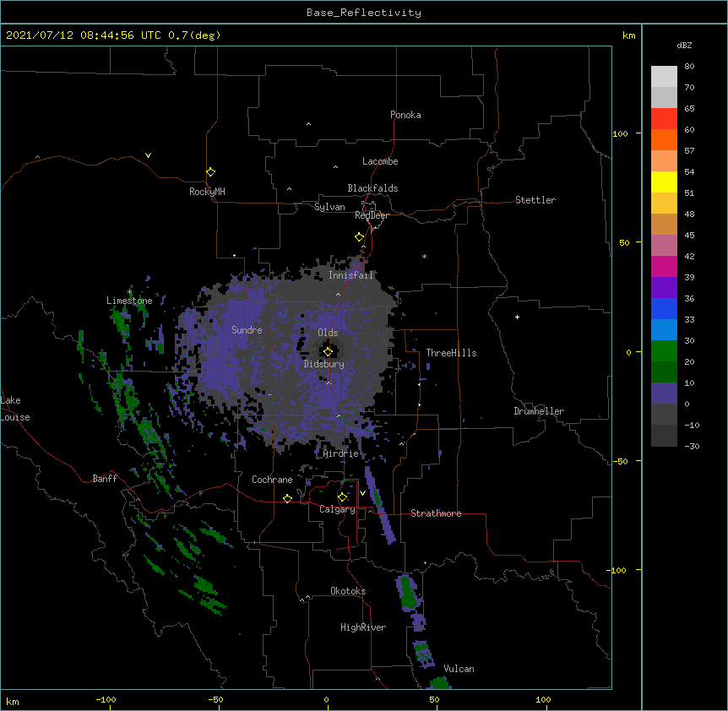This screenshot has width=728, height=711.
Task: Click the yellow 54 dBZ legend swatch
Action: [664, 182]
